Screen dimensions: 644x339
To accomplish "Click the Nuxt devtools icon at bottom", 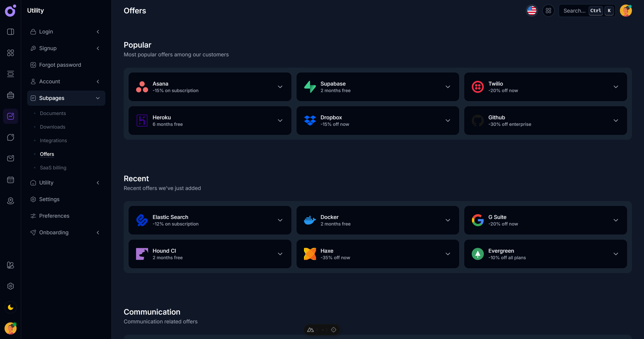I will (311, 330).
